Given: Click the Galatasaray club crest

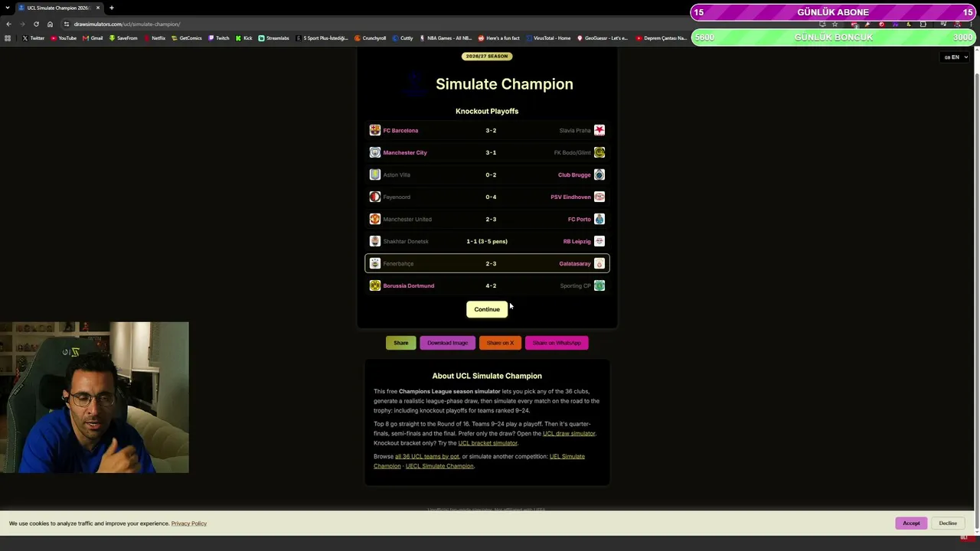Looking at the screenshot, I should point(599,263).
